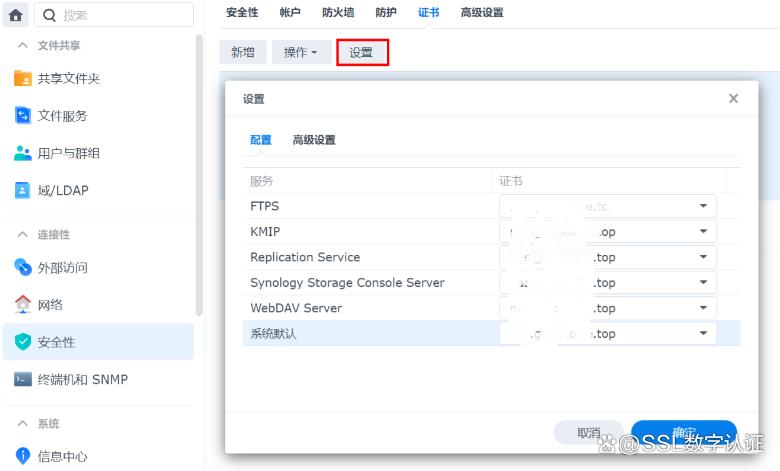780x471 pixels.
Task: Click the search magnifier icon
Action: (x=49, y=15)
